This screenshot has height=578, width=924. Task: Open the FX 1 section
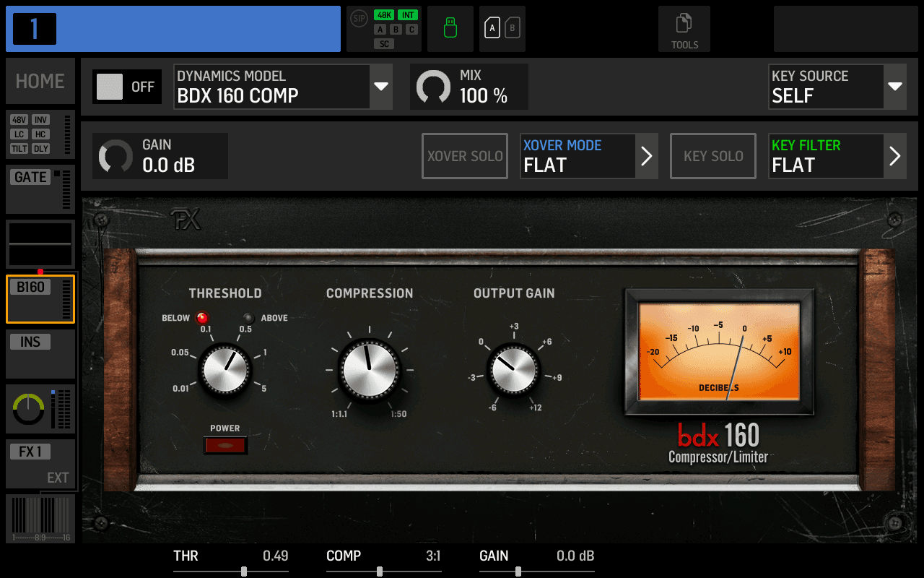click(40, 464)
